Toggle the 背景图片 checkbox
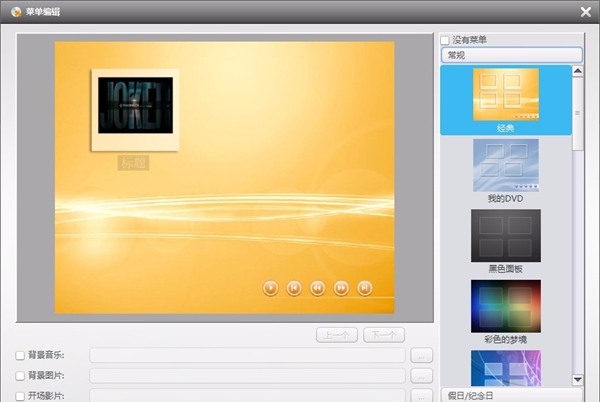 [20, 376]
